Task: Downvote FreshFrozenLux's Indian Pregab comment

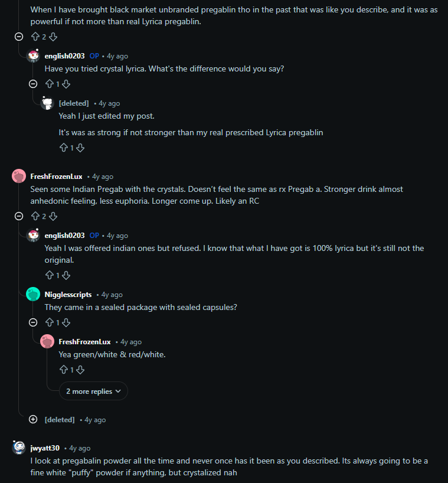Action: tap(53, 216)
